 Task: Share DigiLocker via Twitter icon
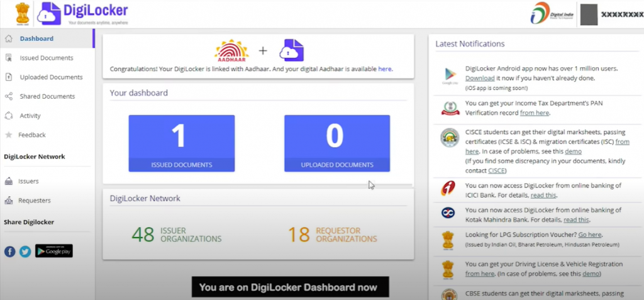pyautogui.click(x=25, y=252)
